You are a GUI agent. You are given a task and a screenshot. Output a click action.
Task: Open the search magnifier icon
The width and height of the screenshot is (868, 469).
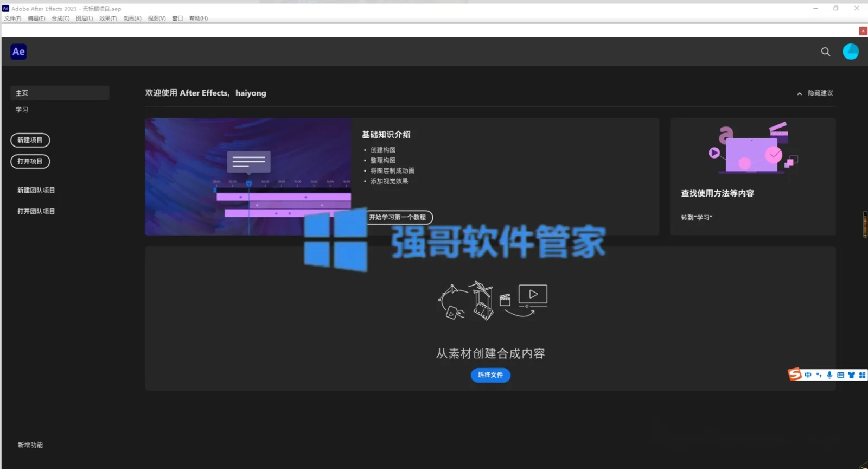(x=826, y=52)
